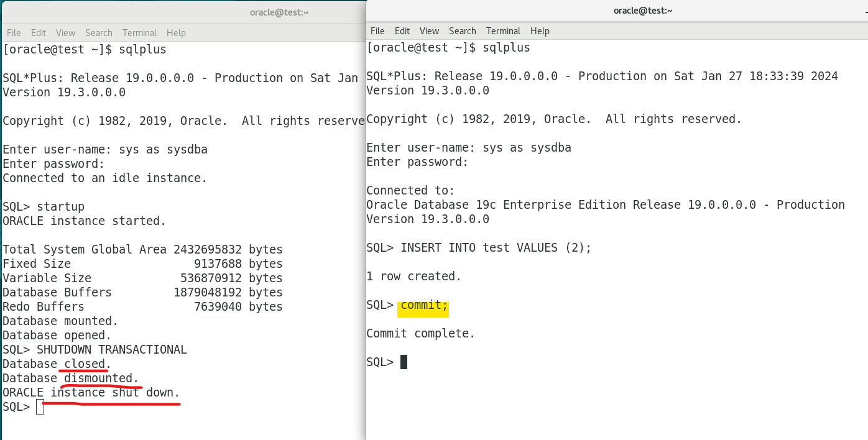Image resolution: width=868 pixels, height=440 pixels.
Task: Click the SHUTDOWN TRANSACTIONAL command text
Action: coord(112,350)
